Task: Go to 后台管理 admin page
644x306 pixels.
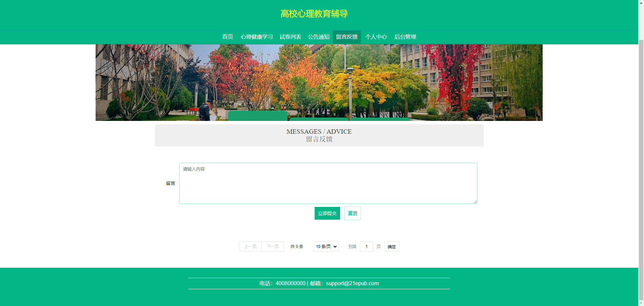Action: (x=405, y=37)
